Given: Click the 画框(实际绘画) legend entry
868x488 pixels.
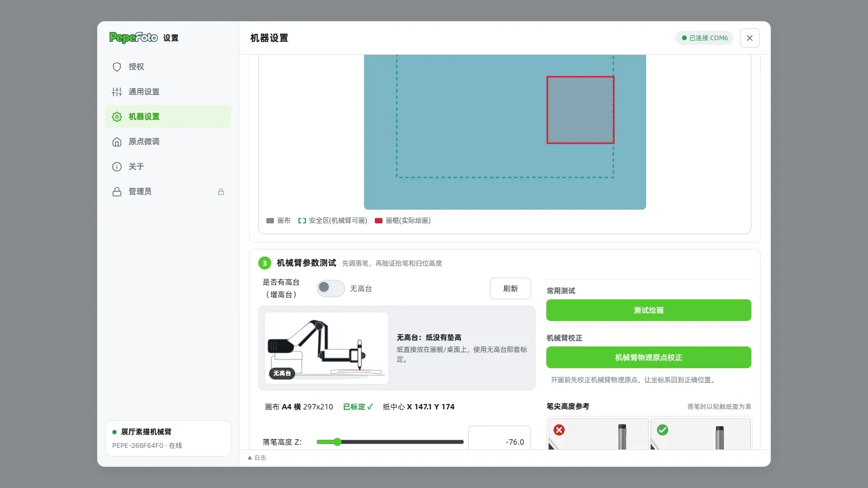Looking at the screenshot, I should pos(403,221).
